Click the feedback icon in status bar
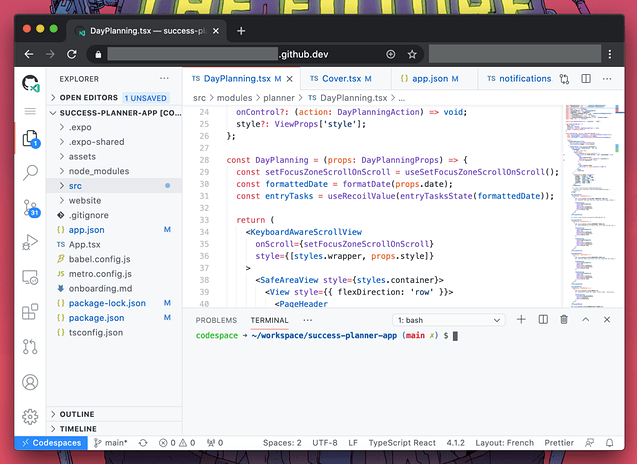Screen dimensions: 637x464 click(589, 443)
